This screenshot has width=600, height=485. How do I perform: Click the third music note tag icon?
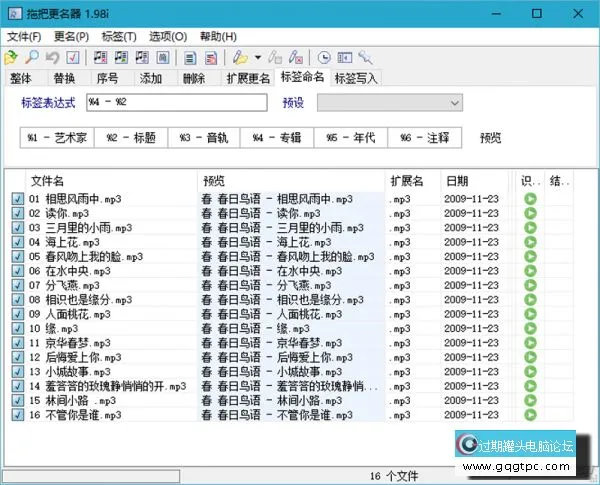pyautogui.click(x=142, y=57)
